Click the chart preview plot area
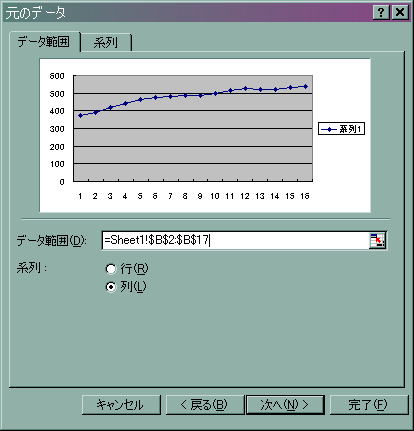 (x=193, y=128)
